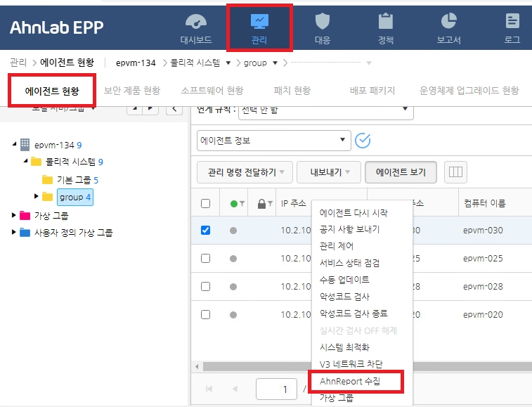The height and width of the screenshot is (407, 532).
Task: Open the 정책 clipboard icon
Action: click(x=385, y=21)
